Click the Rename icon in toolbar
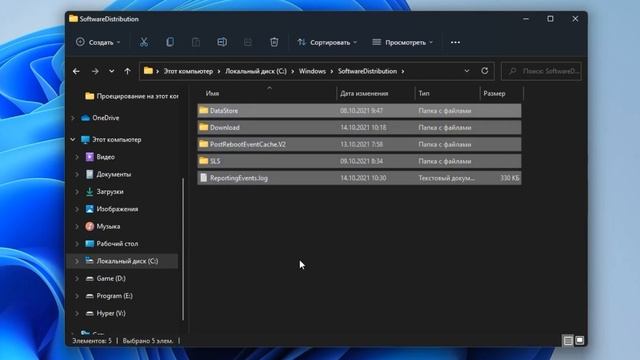Screen dimensions: 640x360 tap(222, 42)
